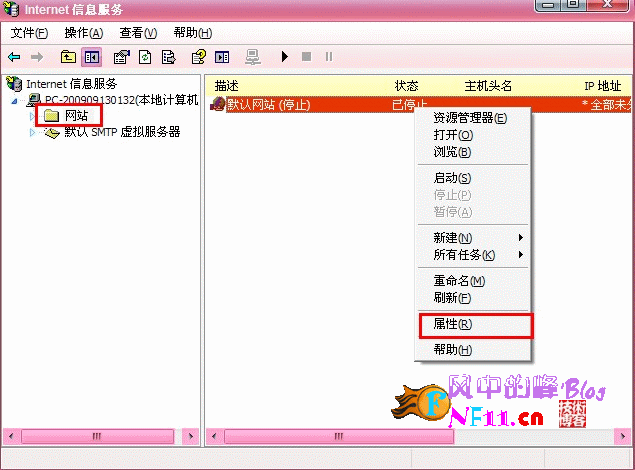Expand the 默认 SMTP 虚拟服务器 node
The width and height of the screenshot is (635, 470).
pos(32,132)
